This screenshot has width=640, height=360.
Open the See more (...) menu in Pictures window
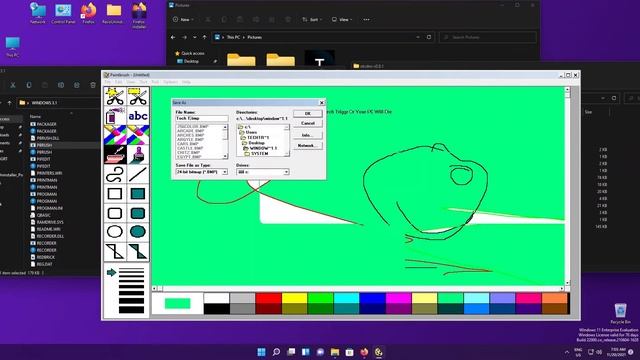tap(366, 20)
